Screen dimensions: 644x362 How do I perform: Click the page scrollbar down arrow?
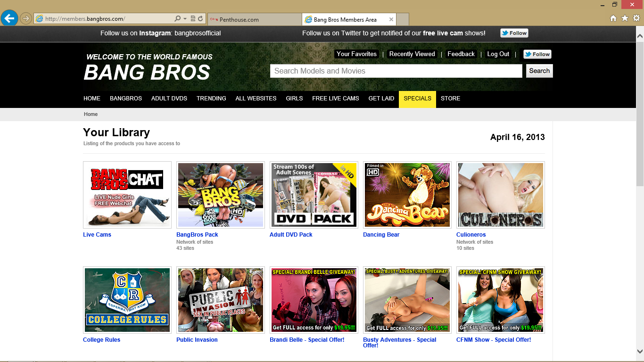point(640,351)
